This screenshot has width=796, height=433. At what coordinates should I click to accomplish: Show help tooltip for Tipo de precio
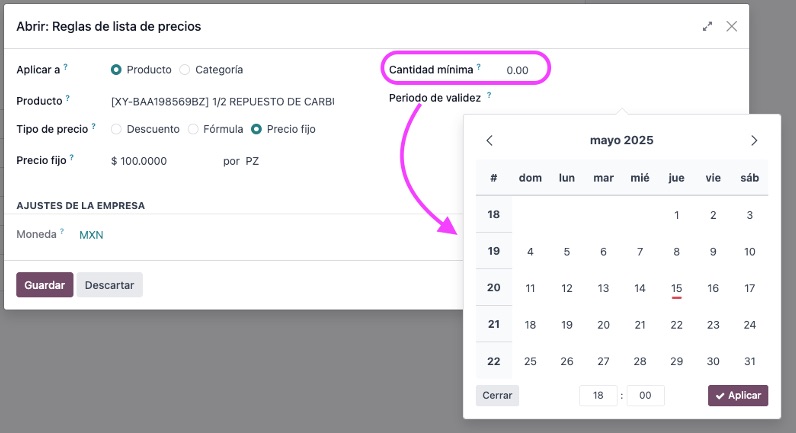click(x=93, y=126)
